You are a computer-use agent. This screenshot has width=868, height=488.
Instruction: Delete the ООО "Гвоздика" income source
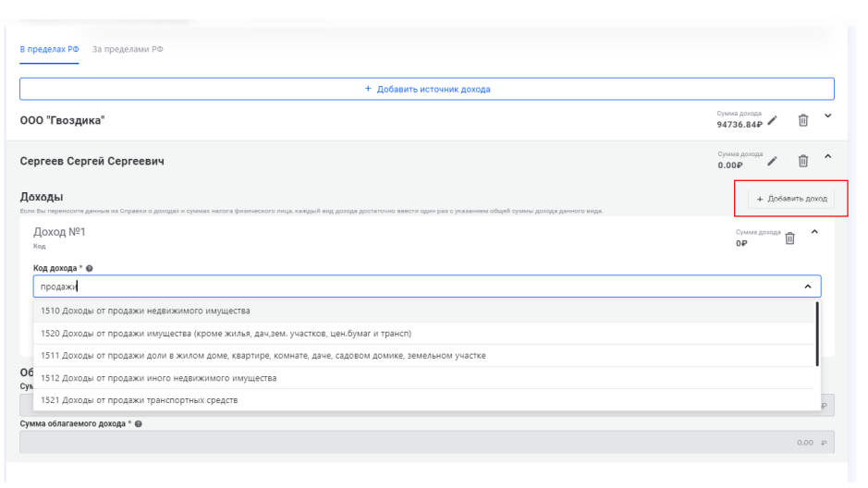(x=803, y=120)
